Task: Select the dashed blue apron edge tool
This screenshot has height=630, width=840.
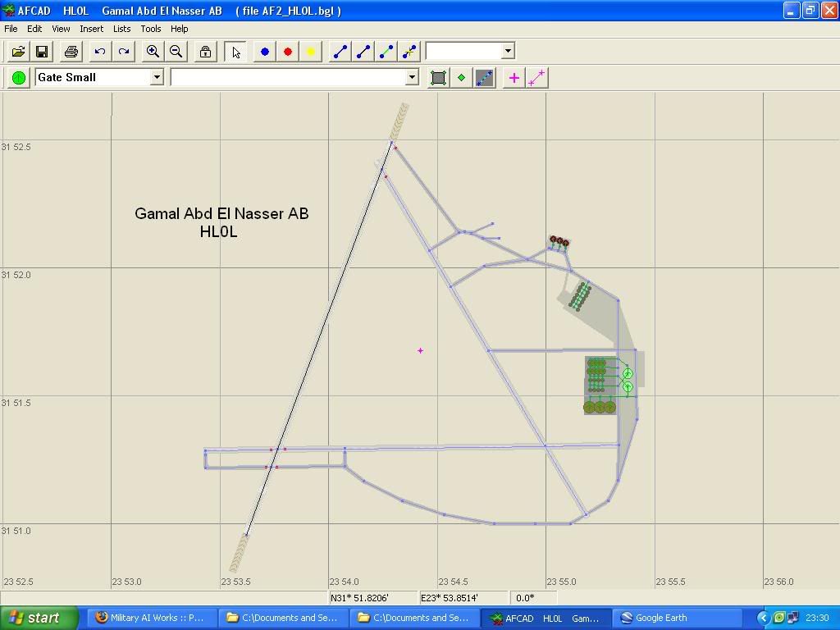Action: [484, 78]
